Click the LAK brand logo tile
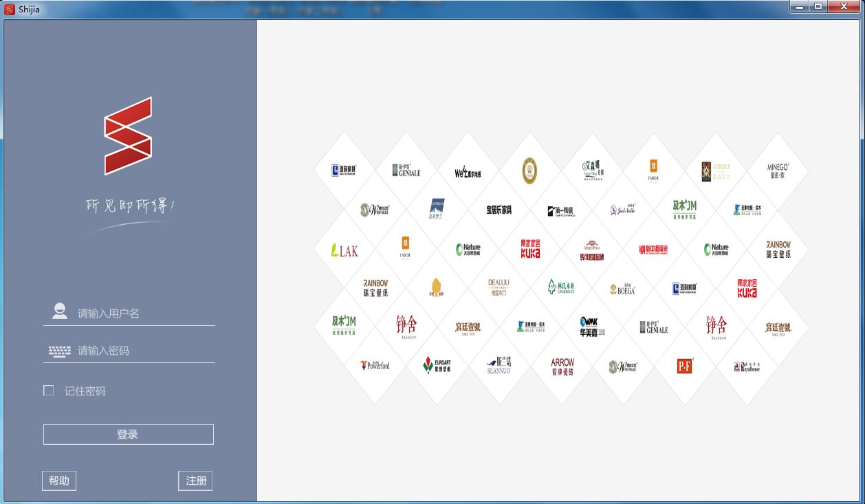865x504 pixels. (x=344, y=250)
